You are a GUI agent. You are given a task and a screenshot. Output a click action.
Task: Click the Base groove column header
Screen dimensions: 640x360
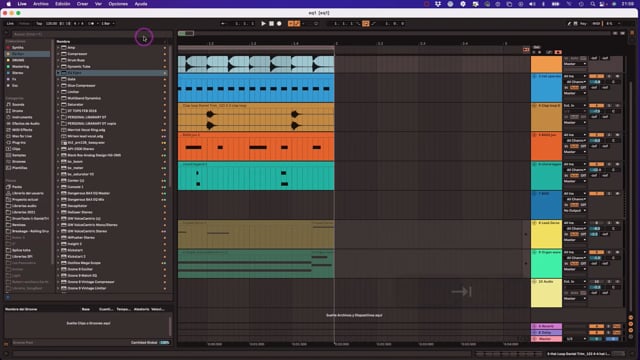coord(86,309)
